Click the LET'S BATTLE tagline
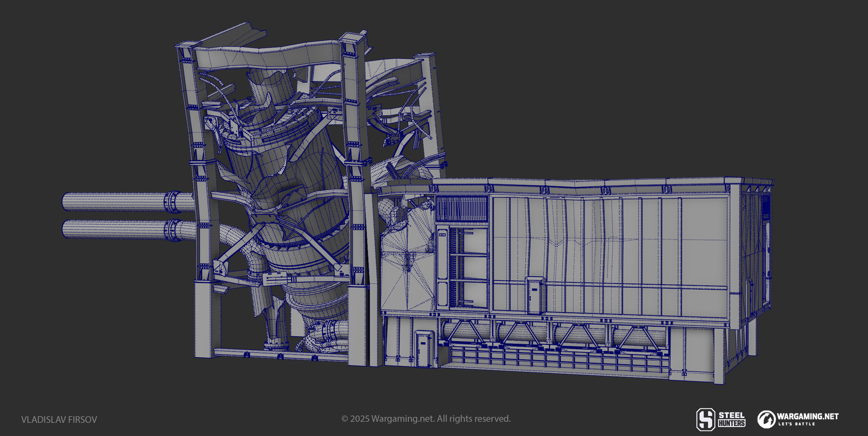 pyautogui.click(x=796, y=424)
